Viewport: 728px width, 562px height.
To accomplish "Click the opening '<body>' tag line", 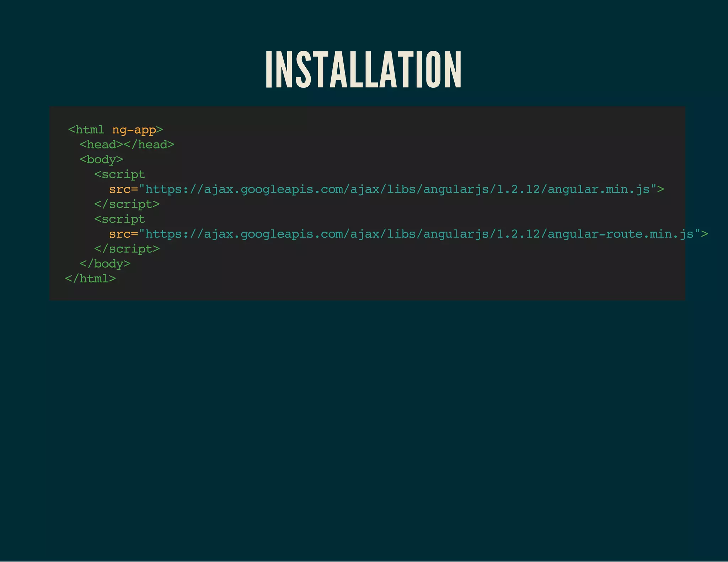I will [x=101, y=160].
